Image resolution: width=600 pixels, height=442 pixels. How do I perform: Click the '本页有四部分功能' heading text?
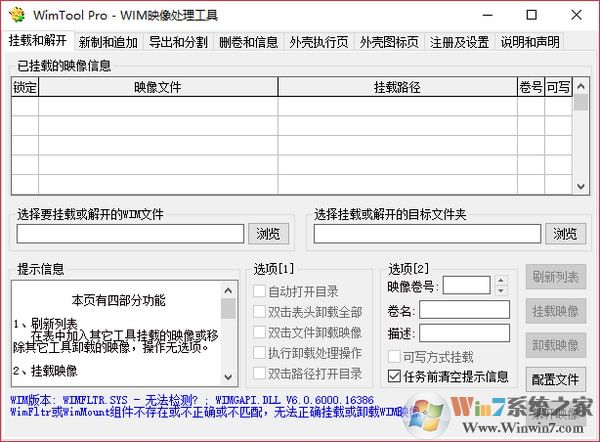point(119,300)
